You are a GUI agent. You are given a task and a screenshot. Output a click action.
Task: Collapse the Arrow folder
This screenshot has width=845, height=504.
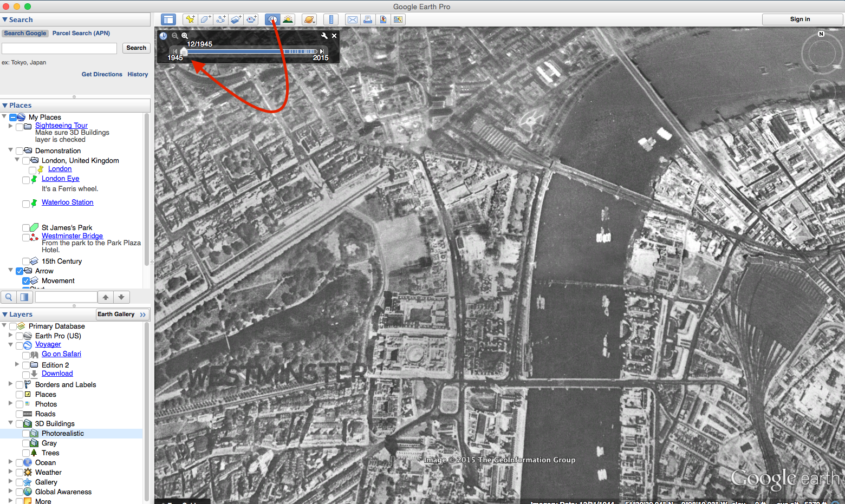[10, 270]
